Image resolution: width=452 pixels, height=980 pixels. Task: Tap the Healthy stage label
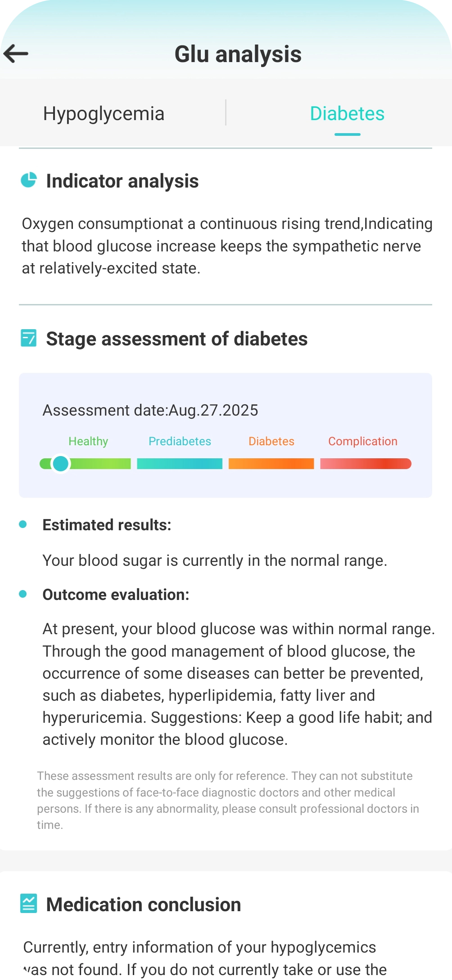coord(88,441)
